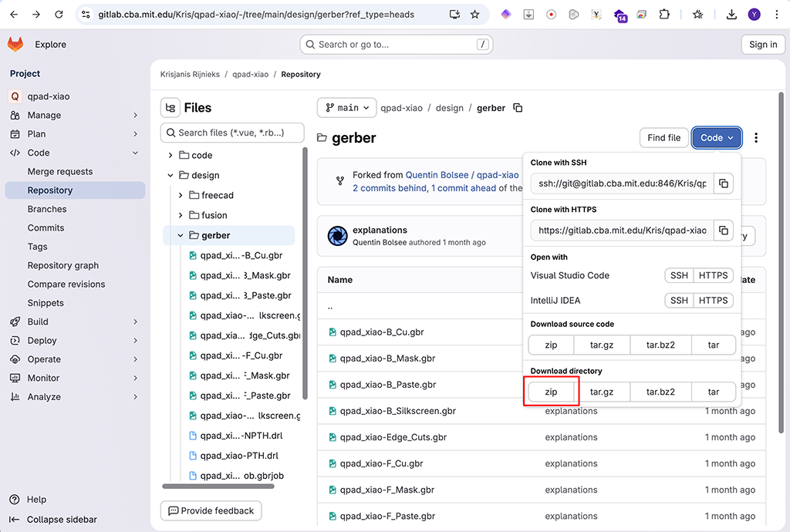Viewport: 790px width, 532px height.
Task: Copy the gerber file path
Action: click(x=518, y=108)
